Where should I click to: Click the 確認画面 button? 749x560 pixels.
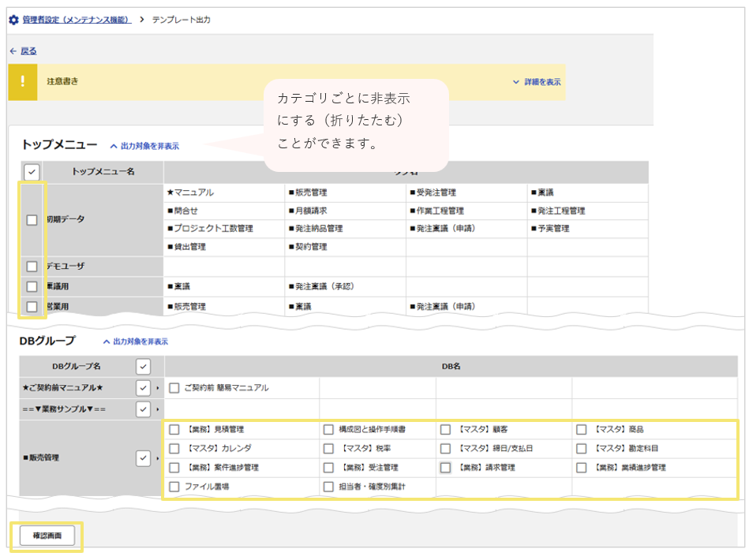47,536
